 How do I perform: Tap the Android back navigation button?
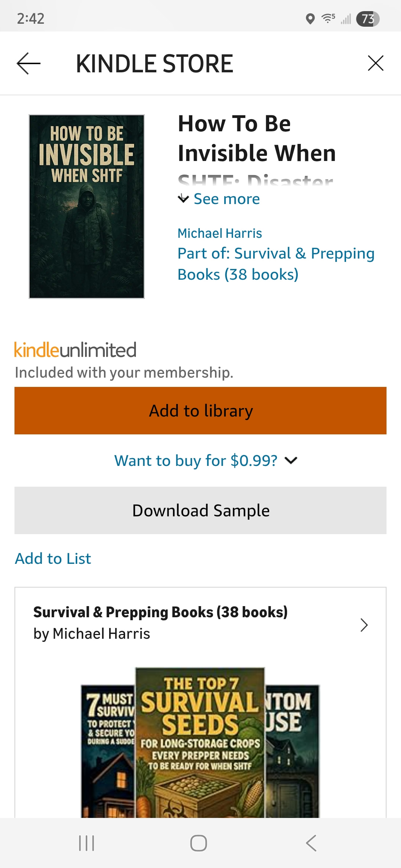point(311,843)
